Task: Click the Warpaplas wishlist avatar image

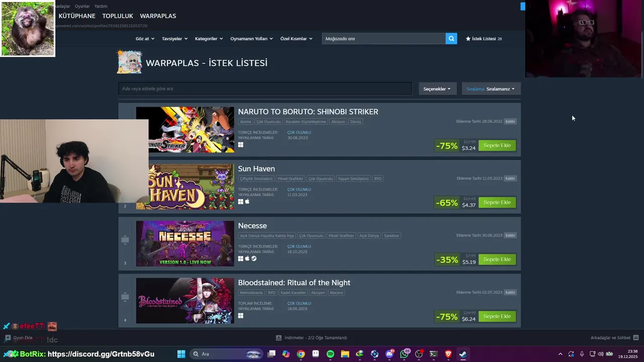Action: 129,62
